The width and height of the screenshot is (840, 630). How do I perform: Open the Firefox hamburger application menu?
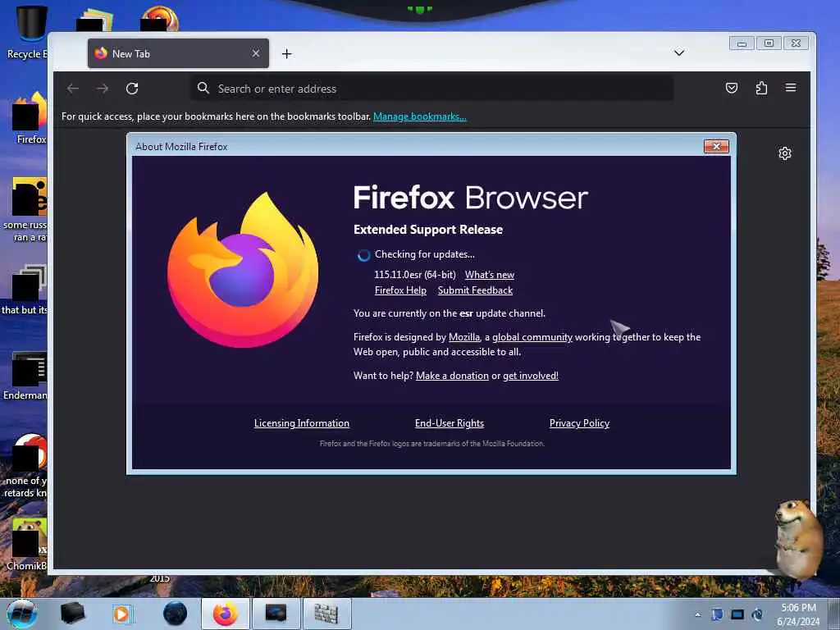point(791,88)
